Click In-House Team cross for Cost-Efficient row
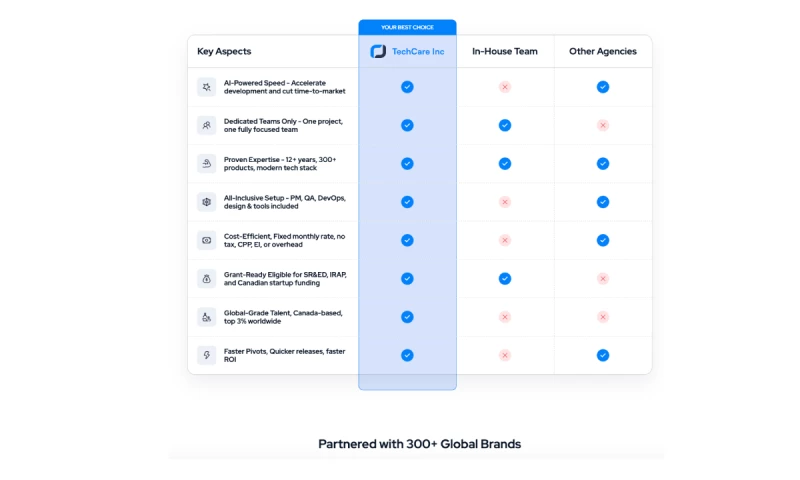800x480 pixels. click(505, 240)
